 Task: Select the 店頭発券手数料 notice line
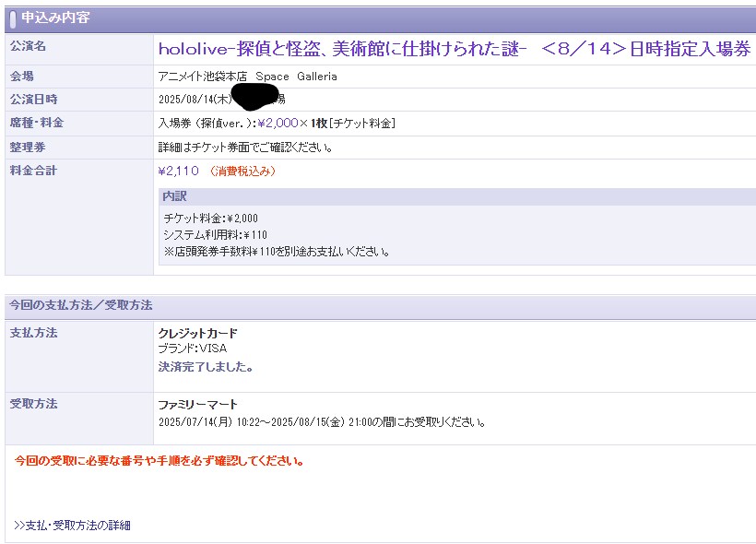277,252
